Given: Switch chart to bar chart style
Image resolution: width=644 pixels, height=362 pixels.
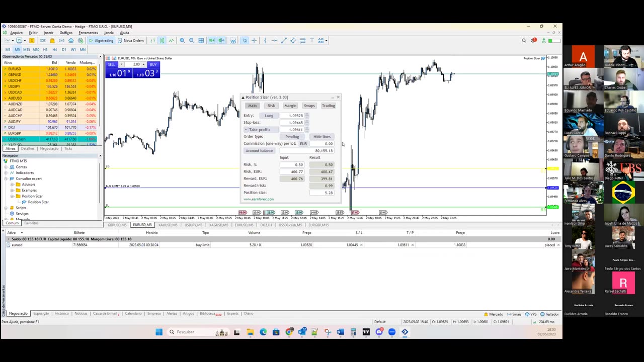Looking at the screenshot, I should 152,40.
